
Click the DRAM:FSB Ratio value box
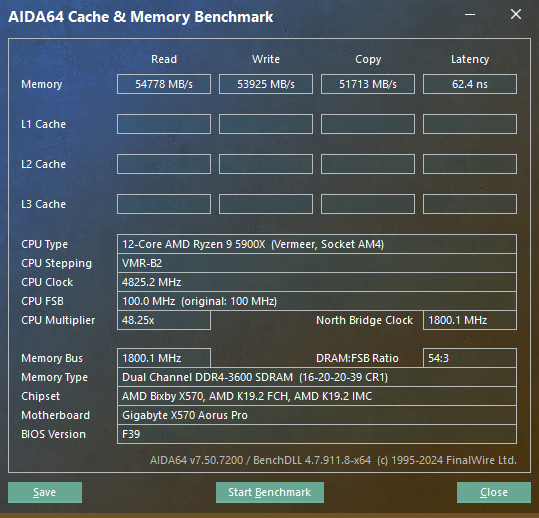click(470, 358)
